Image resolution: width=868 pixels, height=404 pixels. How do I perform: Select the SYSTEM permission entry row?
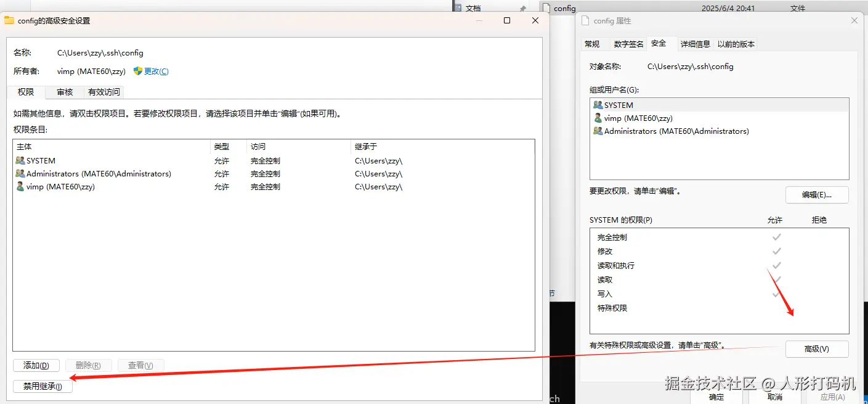(x=274, y=160)
